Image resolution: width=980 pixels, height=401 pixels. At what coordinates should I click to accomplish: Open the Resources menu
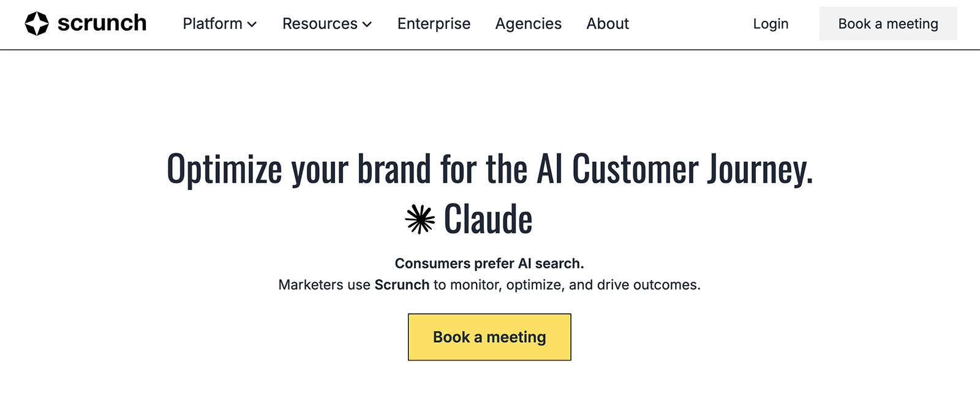tap(320, 24)
